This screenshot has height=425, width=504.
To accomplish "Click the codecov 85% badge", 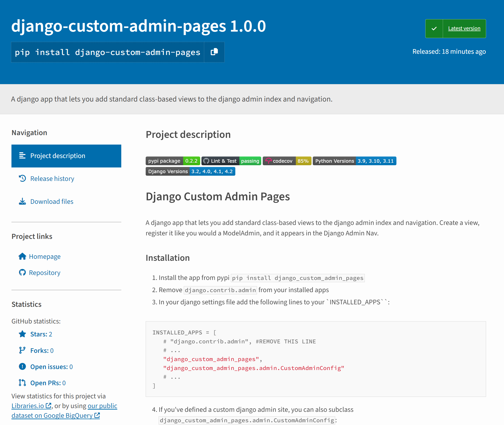I will point(287,161).
